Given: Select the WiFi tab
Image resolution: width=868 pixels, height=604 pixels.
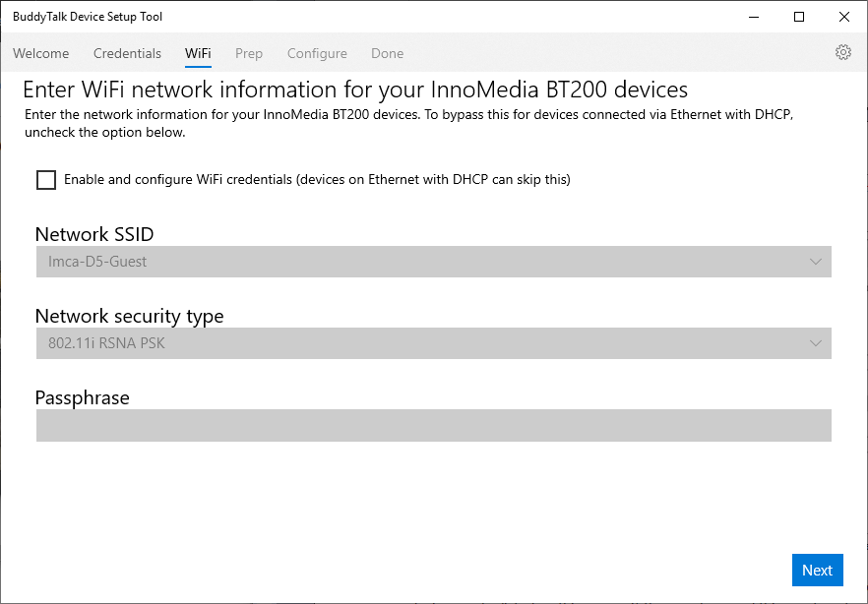Looking at the screenshot, I should click(x=198, y=54).
